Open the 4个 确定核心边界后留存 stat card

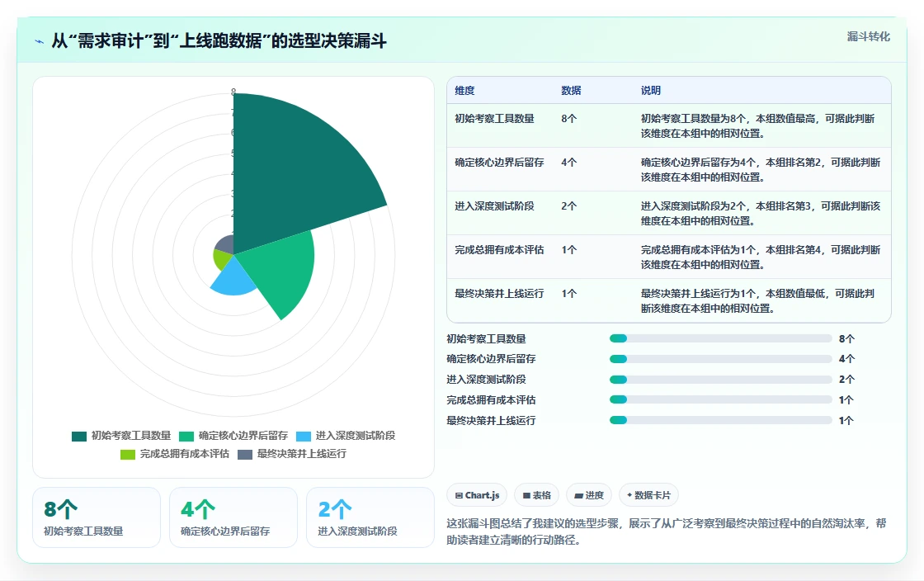(x=233, y=517)
